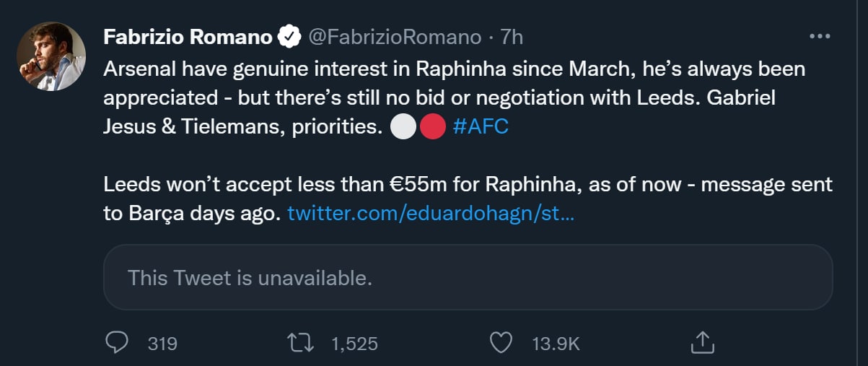
Task: Open the @FabrizioRomano handle link
Action: (395, 36)
